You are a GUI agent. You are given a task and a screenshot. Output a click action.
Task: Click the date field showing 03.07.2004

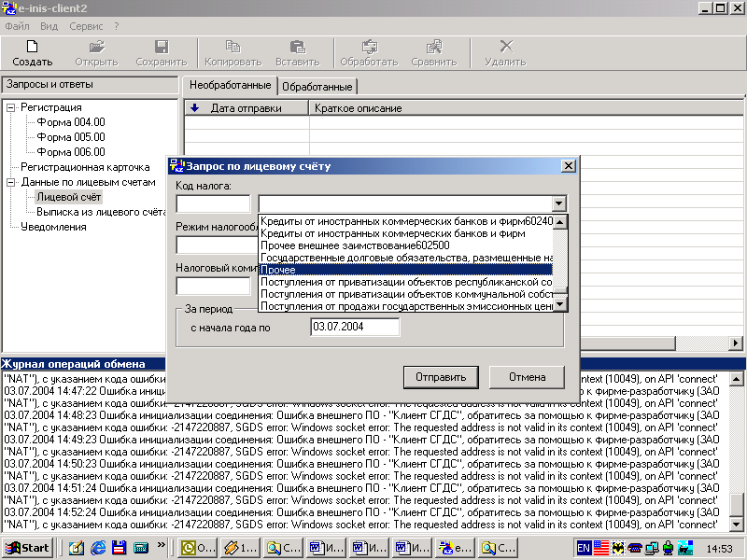354,328
